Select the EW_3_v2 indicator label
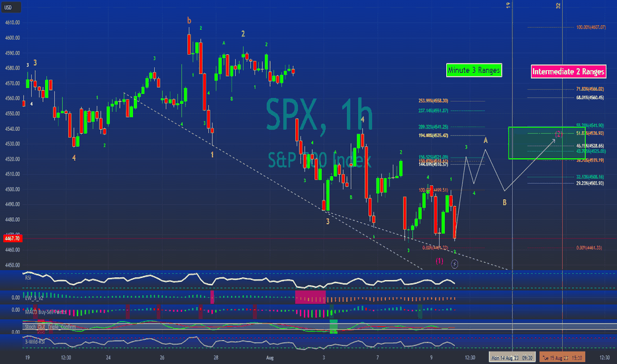 [x=34, y=298]
